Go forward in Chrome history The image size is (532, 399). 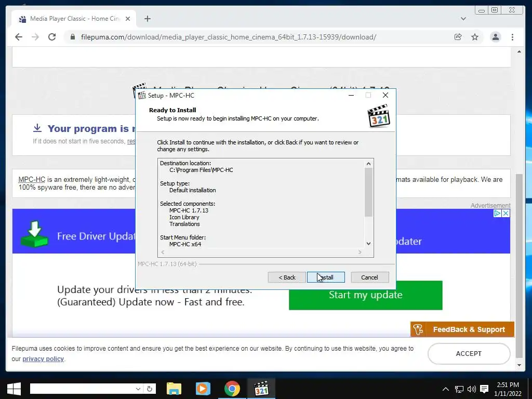coord(35,37)
